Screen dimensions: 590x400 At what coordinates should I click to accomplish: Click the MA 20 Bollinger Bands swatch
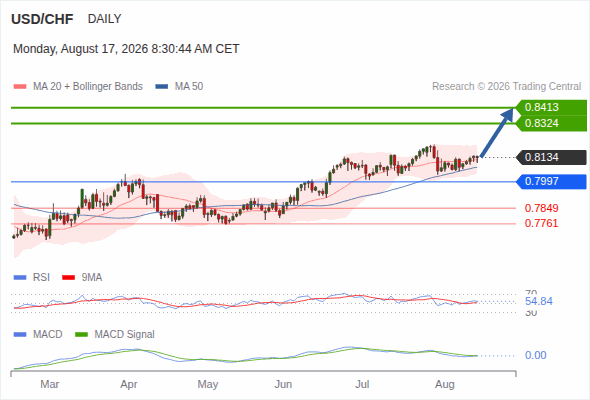[20, 87]
